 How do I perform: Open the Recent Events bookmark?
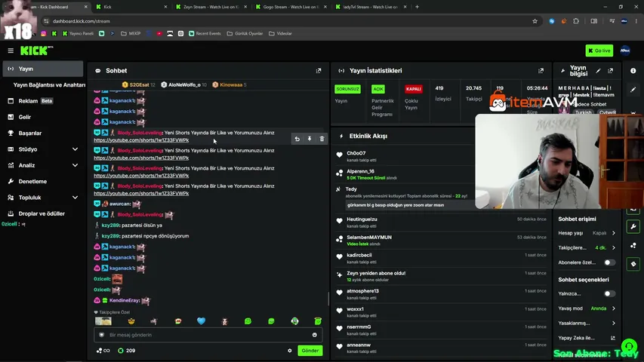[205, 33]
